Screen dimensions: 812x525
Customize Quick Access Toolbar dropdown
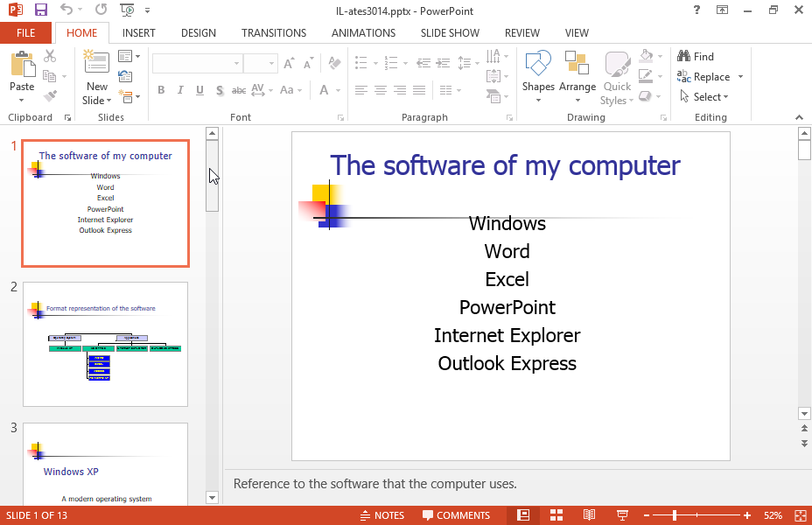[148, 10]
